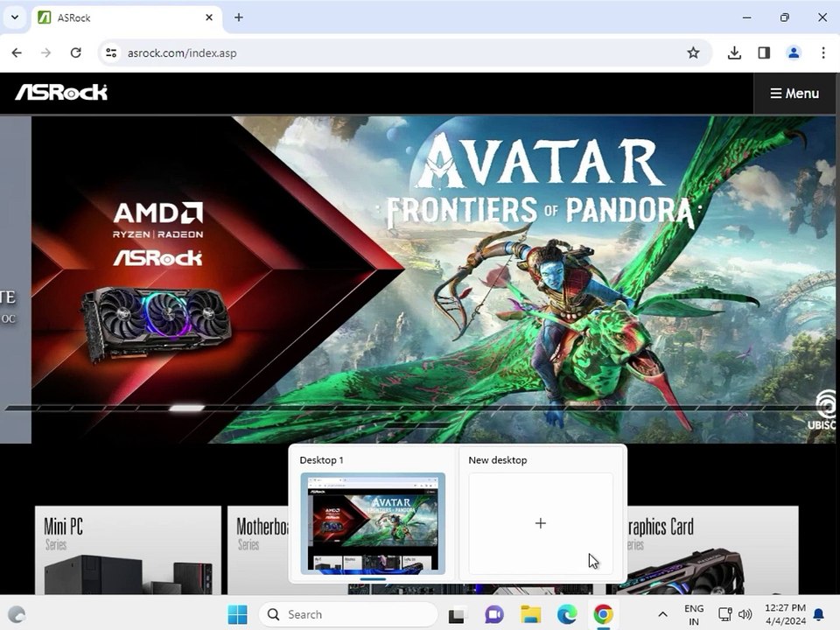Reload the ASRock page
The image size is (840, 630).
[76, 52]
